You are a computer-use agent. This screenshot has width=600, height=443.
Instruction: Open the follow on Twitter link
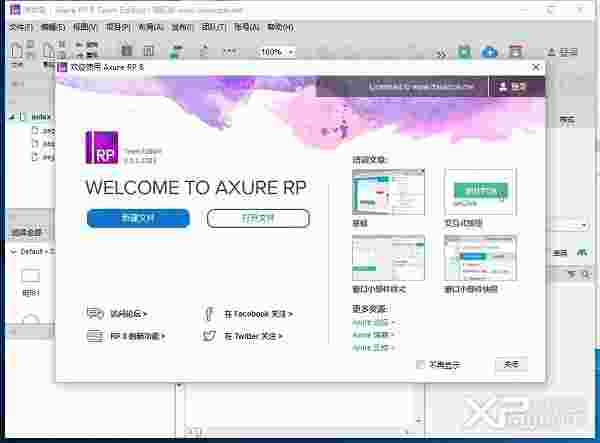click(253, 336)
